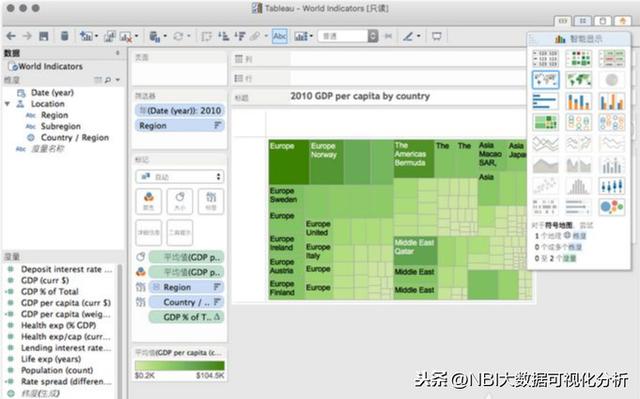The height and width of the screenshot is (399, 640).
Task: Pause auto updates toolbar icon
Action: pos(155,37)
